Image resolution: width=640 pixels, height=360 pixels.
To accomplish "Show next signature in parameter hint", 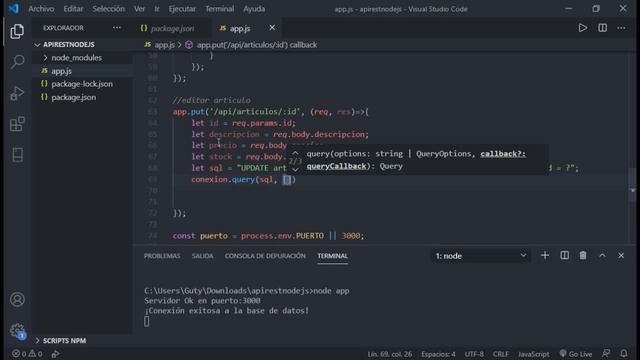I will (295, 169).
